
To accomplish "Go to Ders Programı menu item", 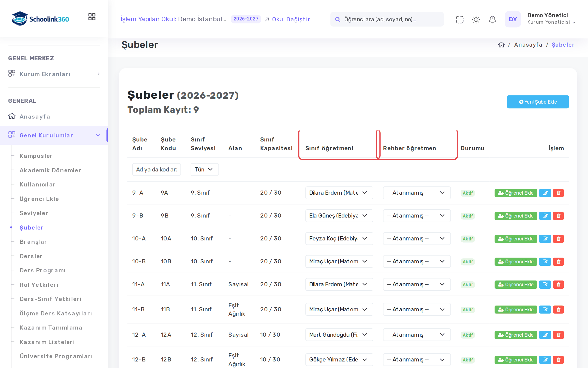I will 42,270.
